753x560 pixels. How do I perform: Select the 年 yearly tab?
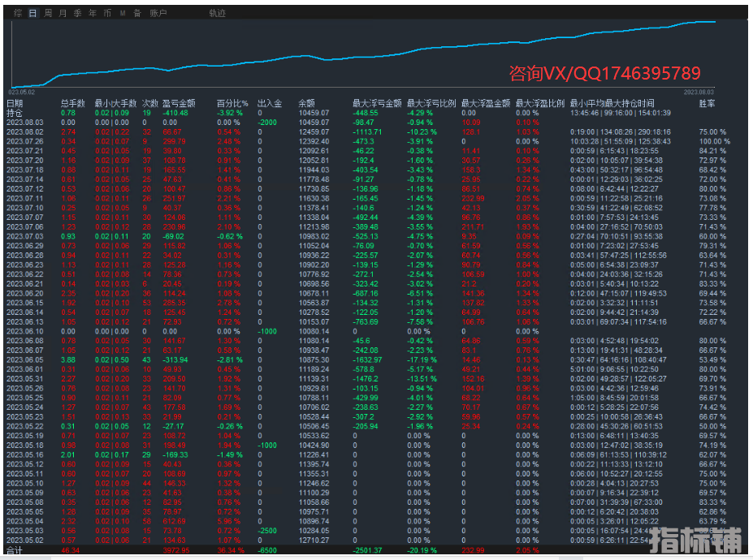[92, 13]
